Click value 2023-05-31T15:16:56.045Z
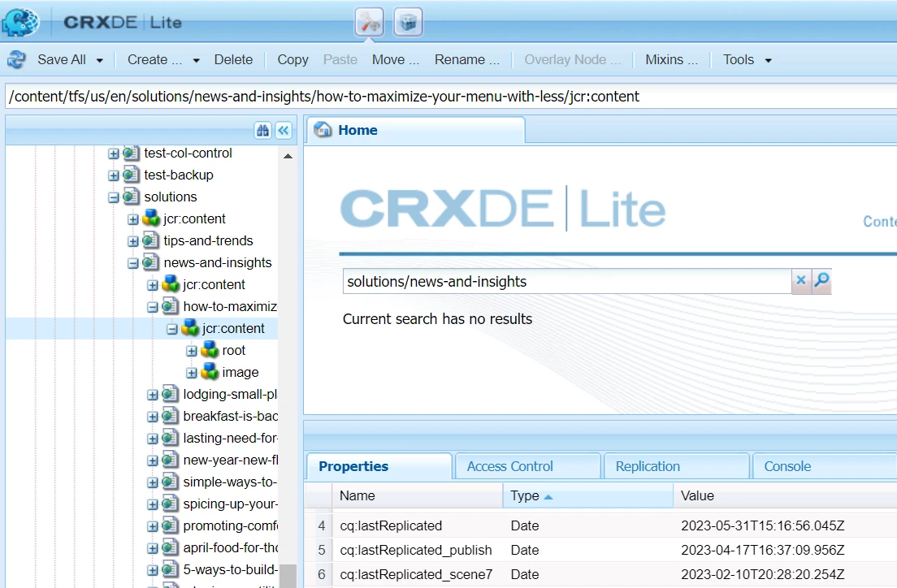 763,525
